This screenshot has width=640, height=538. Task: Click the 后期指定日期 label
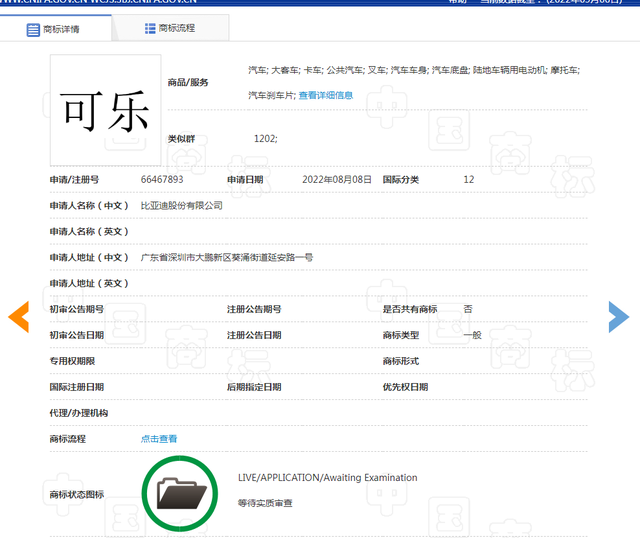pos(254,387)
